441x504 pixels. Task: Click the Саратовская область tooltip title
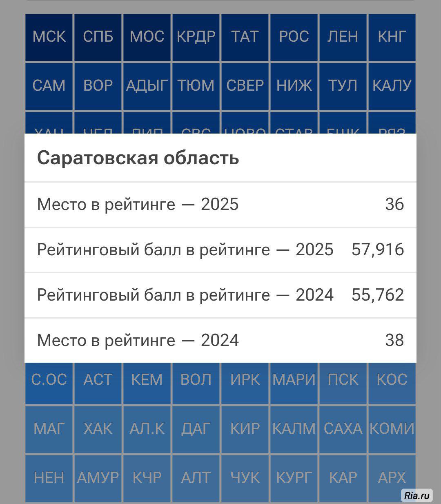pos(138,158)
